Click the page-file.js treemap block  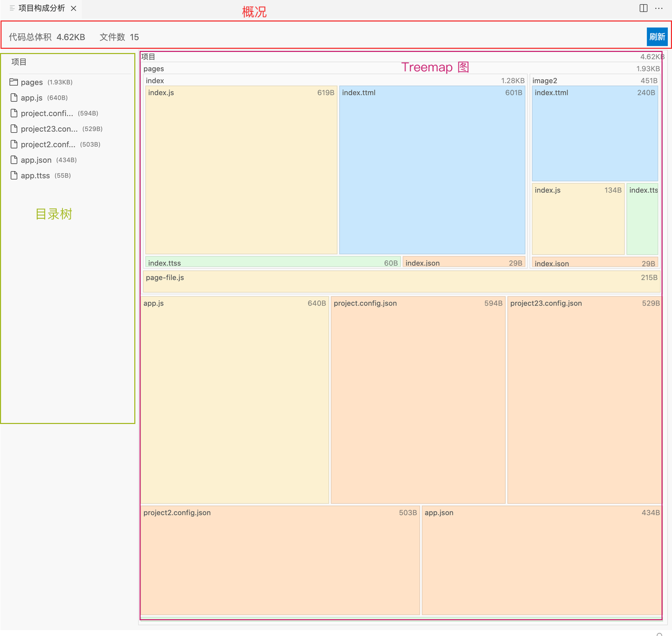401,281
